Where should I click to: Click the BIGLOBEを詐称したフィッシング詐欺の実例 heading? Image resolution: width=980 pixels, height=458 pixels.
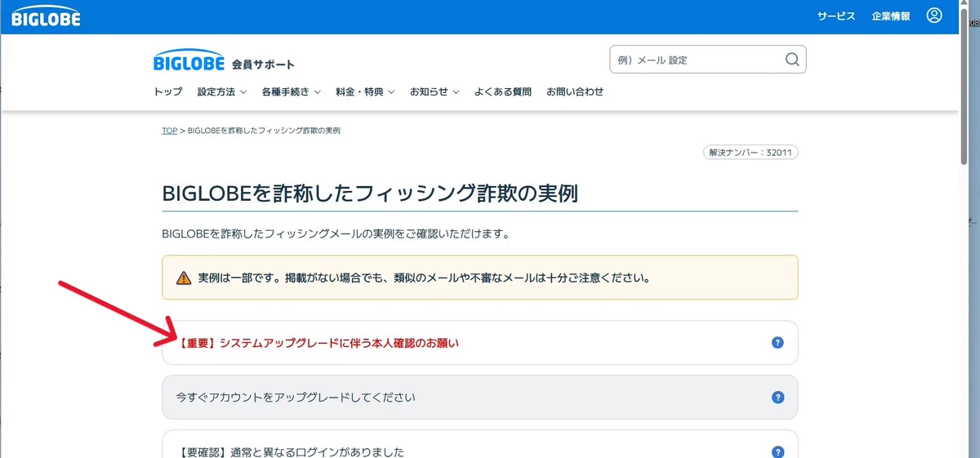(370, 193)
